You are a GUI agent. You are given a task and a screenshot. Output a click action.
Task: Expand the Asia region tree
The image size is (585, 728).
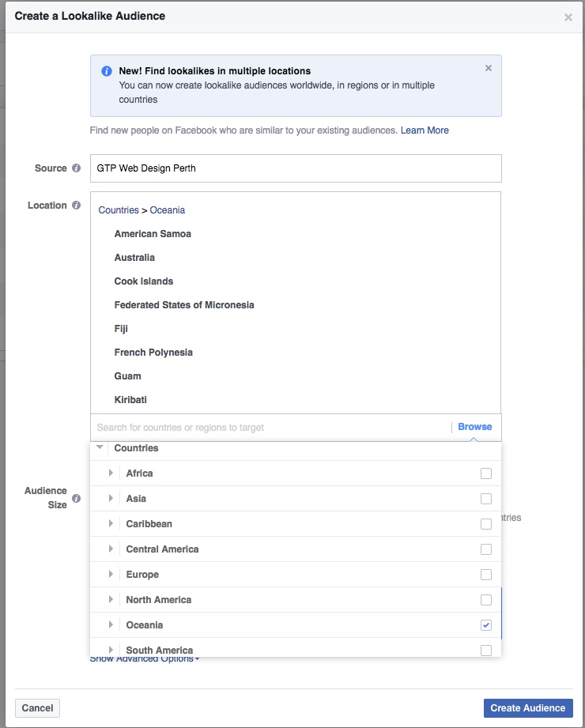[111, 499]
